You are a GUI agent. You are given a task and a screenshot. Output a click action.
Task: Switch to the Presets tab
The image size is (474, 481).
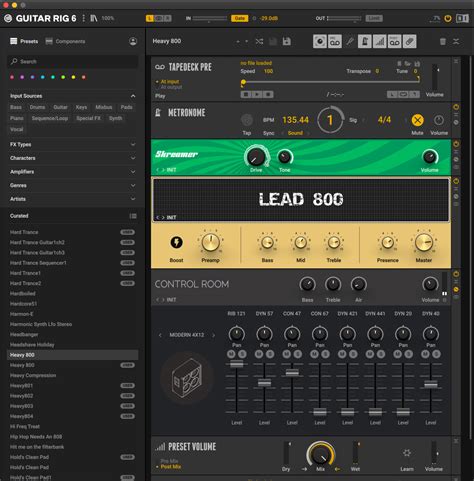point(24,41)
